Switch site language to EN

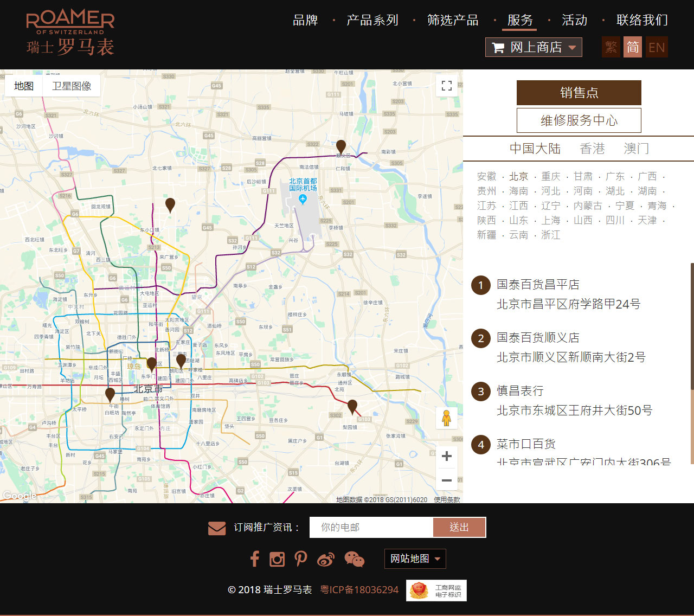[x=657, y=47]
